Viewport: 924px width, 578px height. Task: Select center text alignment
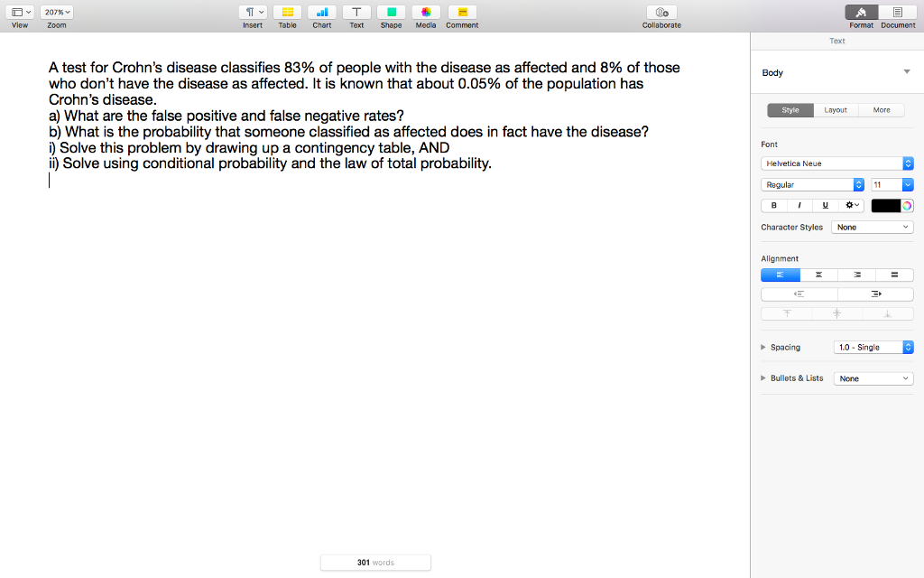tap(818, 275)
